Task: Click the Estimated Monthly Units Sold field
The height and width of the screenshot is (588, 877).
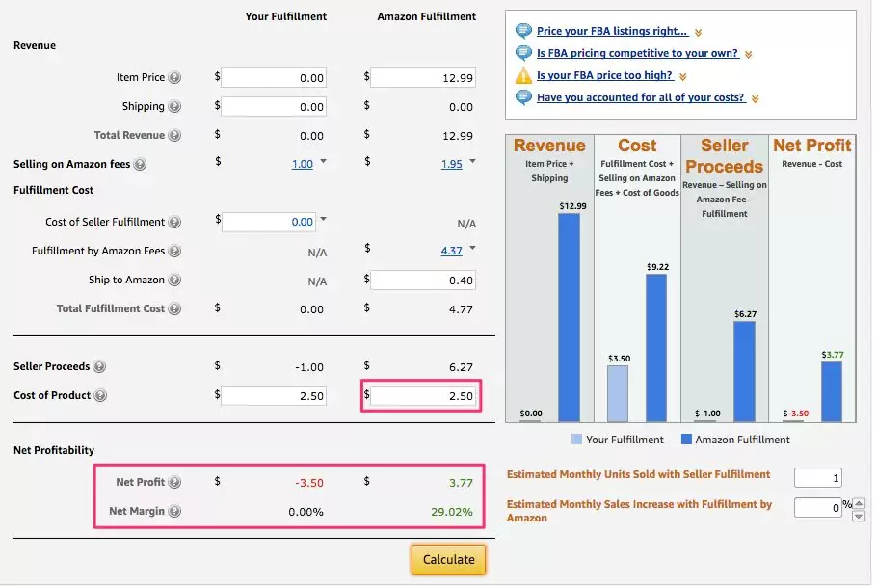Action: [x=817, y=478]
